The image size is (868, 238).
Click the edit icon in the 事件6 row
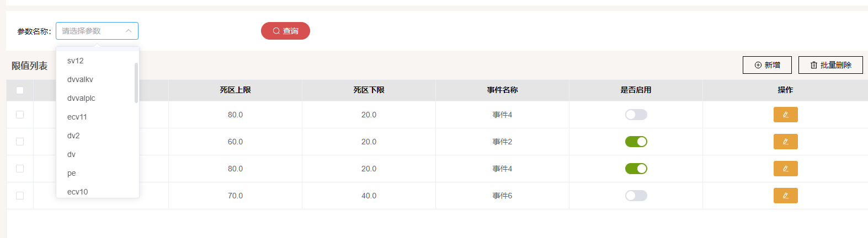coord(785,196)
